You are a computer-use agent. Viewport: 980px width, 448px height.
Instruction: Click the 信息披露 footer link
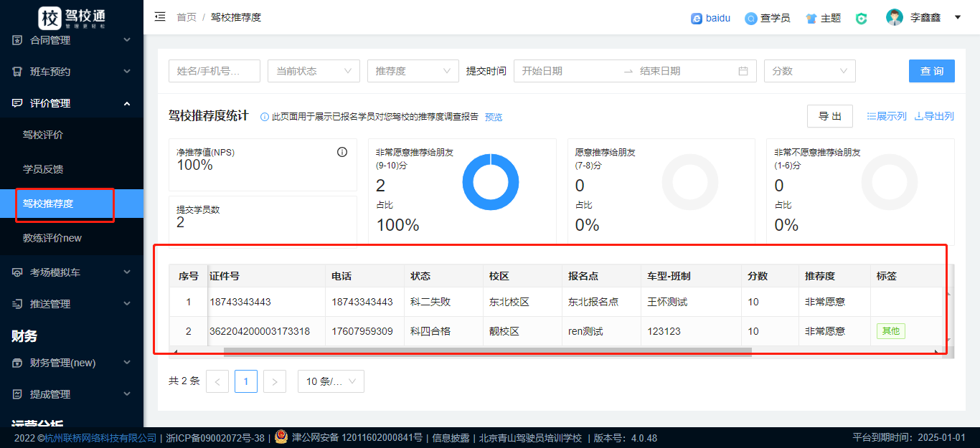[451, 438]
